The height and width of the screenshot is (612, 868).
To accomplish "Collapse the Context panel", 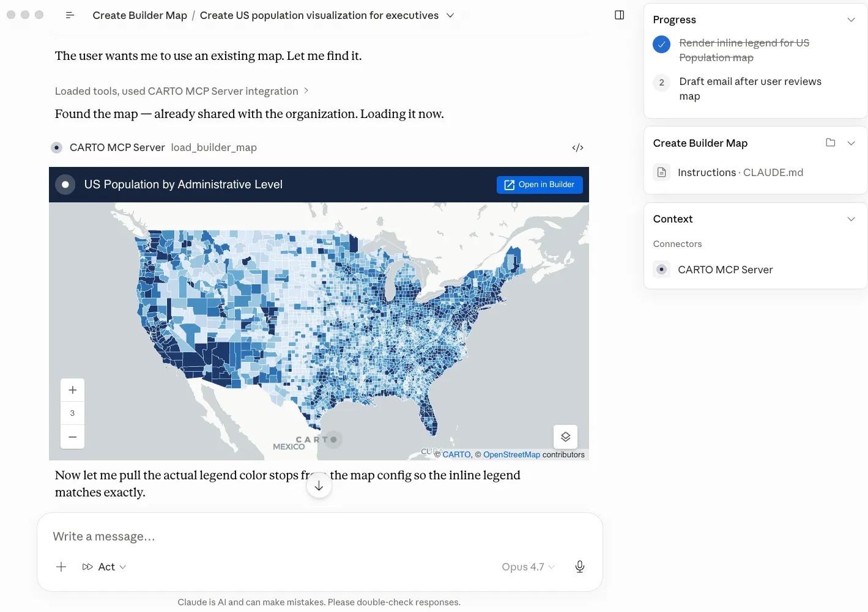I will pyautogui.click(x=851, y=219).
